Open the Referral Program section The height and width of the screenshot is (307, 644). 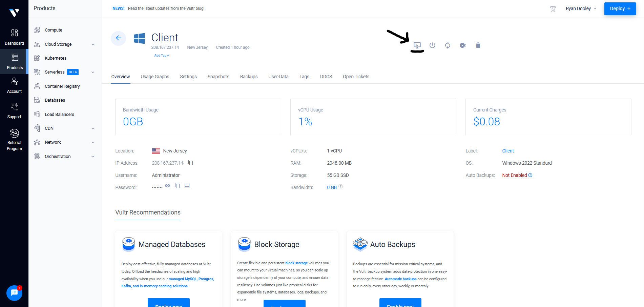coord(14,139)
